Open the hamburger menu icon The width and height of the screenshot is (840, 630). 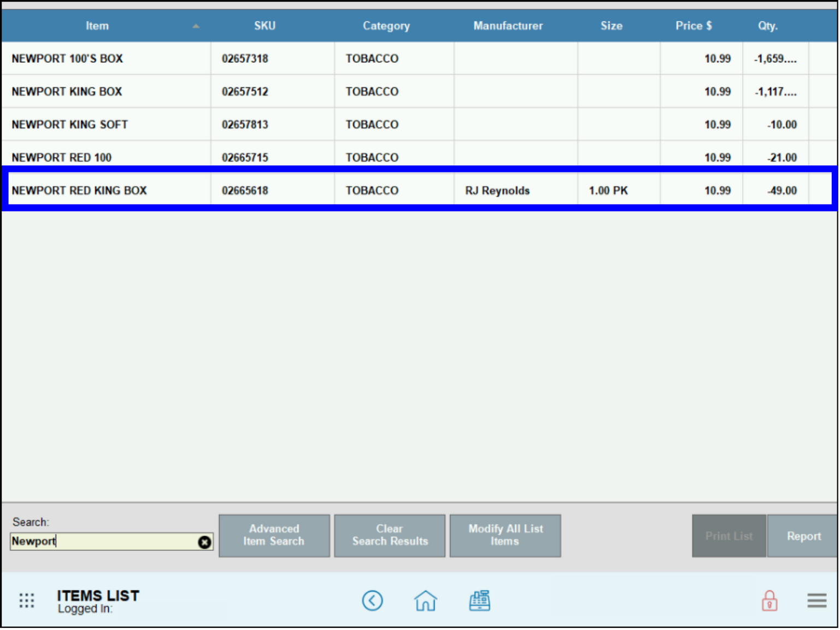coord(816,600)
